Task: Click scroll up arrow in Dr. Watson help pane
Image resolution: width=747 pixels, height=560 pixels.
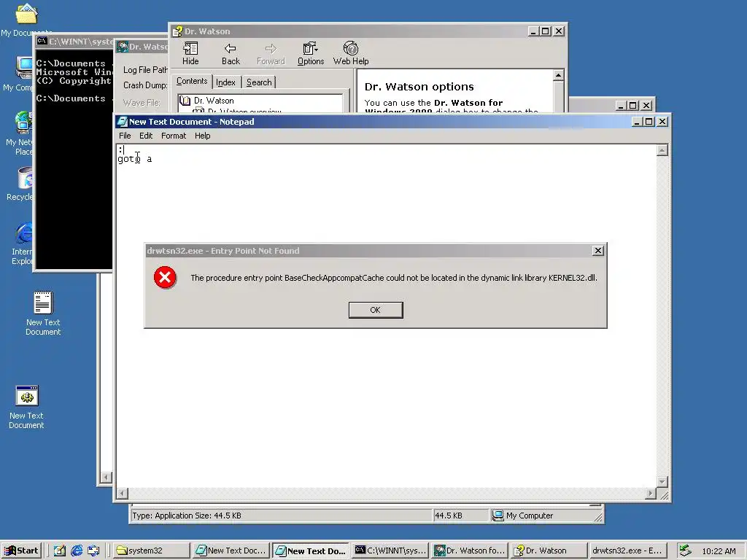Action: click(558, 75)
